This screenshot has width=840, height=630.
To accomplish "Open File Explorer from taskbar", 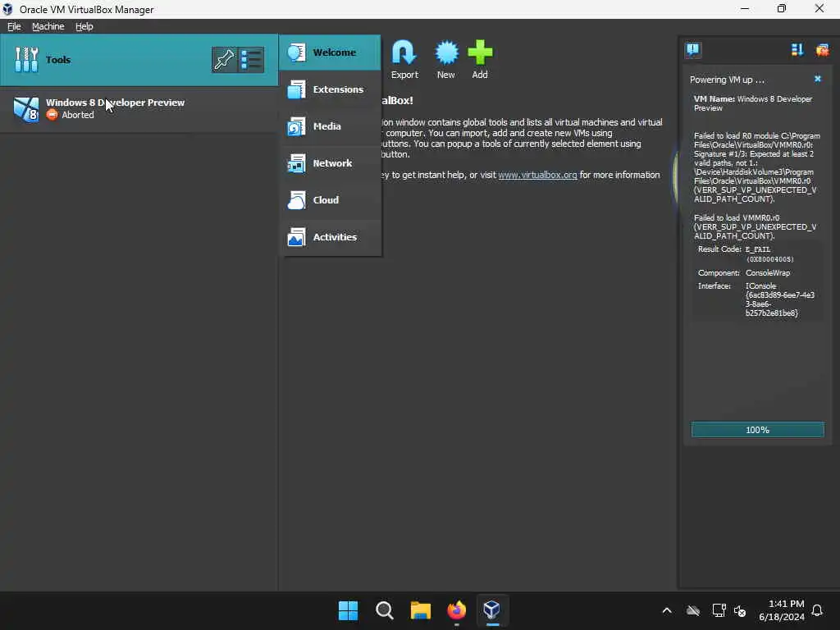I will pyautogui.click(x=421, y=610).
